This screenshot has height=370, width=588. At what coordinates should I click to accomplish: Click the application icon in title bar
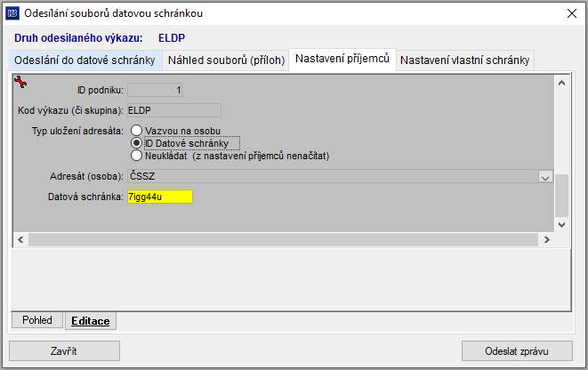tap(12, 13)
